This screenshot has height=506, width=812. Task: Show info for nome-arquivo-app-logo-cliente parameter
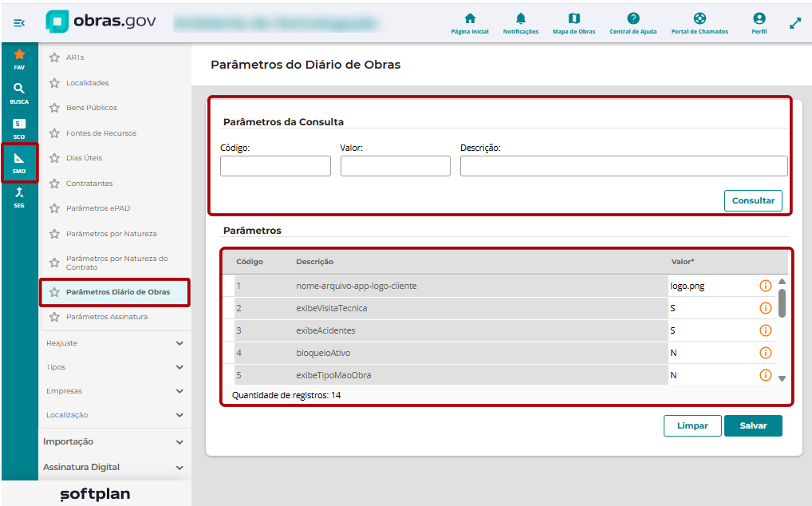[766, 286]
